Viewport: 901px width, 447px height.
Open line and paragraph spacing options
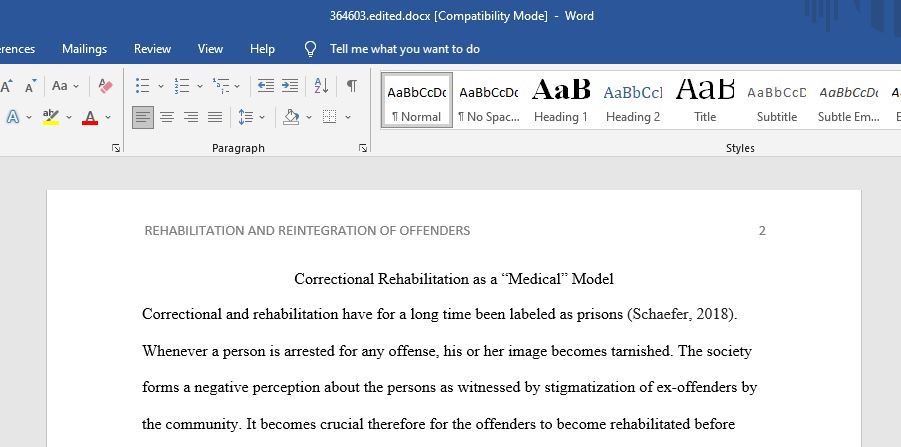pyautogui.click(x=246, y=117)
